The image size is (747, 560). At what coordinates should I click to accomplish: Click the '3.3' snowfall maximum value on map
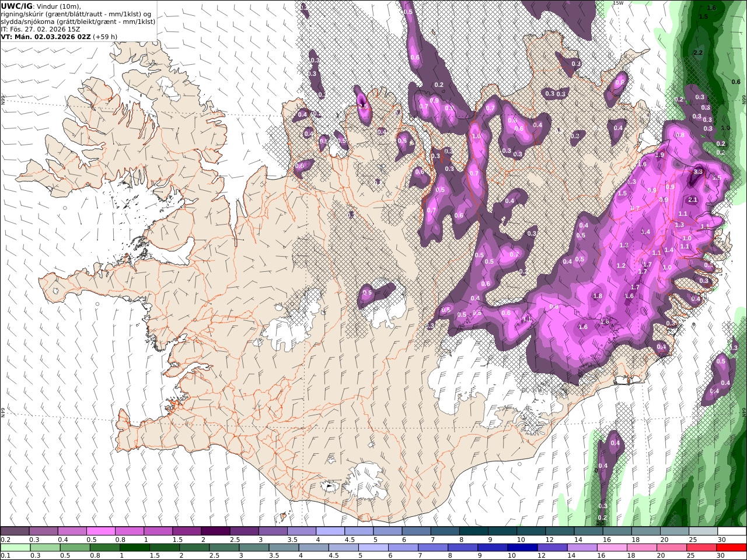(x=698, y=171)
